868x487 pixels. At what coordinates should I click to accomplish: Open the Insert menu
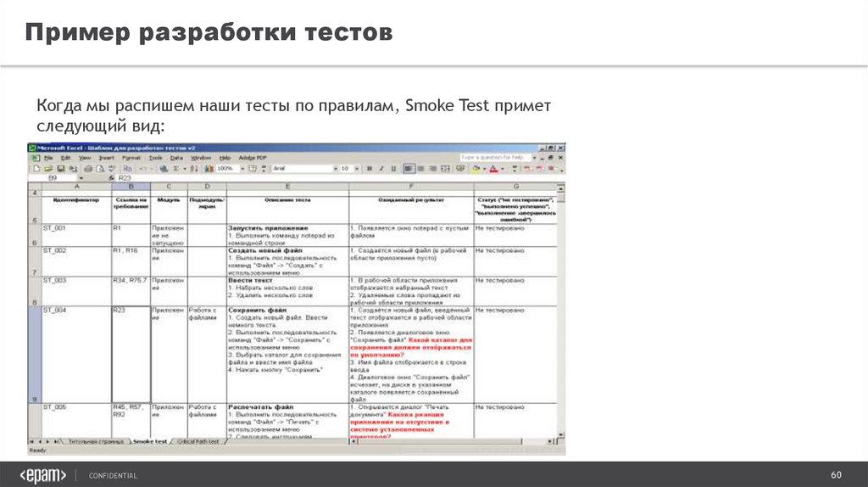click(106, 158)
